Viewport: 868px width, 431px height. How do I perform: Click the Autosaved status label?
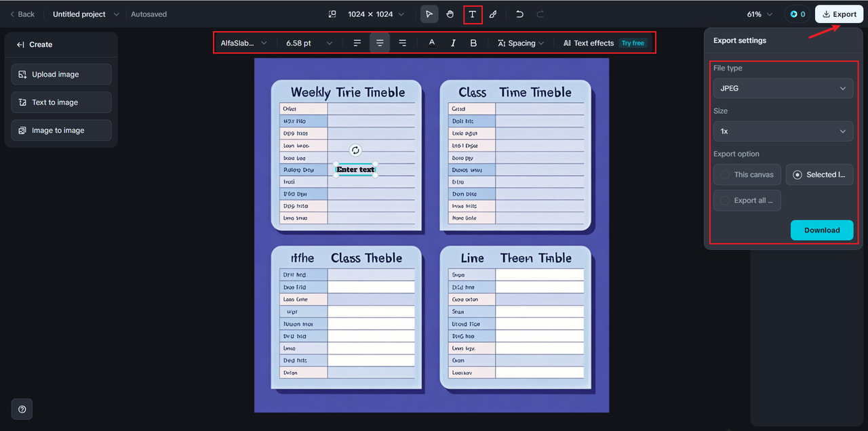pos(149,14)
